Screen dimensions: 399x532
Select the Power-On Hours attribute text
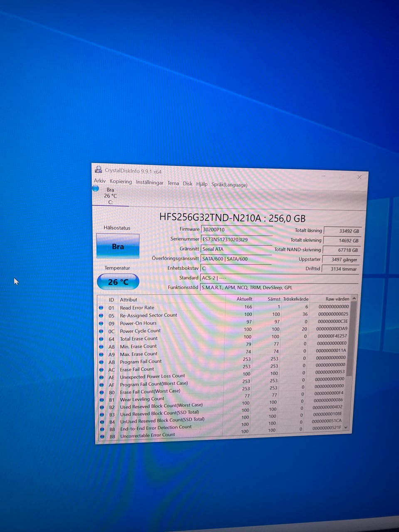[138, 323]
